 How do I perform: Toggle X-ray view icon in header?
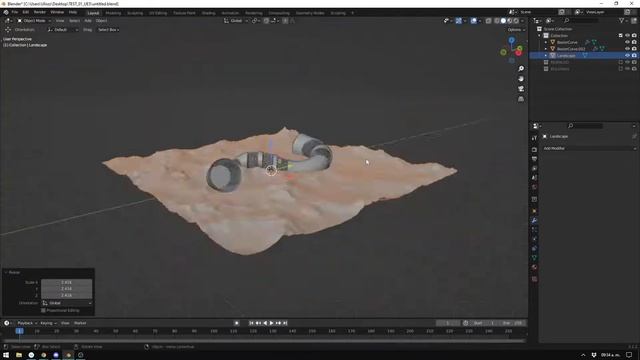489,20
